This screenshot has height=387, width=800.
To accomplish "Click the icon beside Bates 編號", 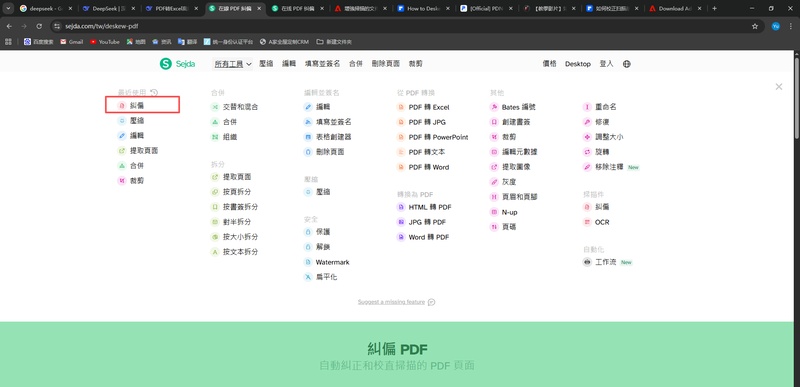I will pos(494,107).
